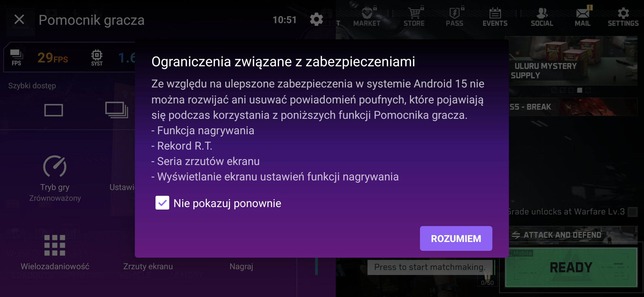The height and width of the screenshot is (297, 644).
Task: Open the ULURU MYSTERY SUPPLY banner
Action: (x=573, y=61)
